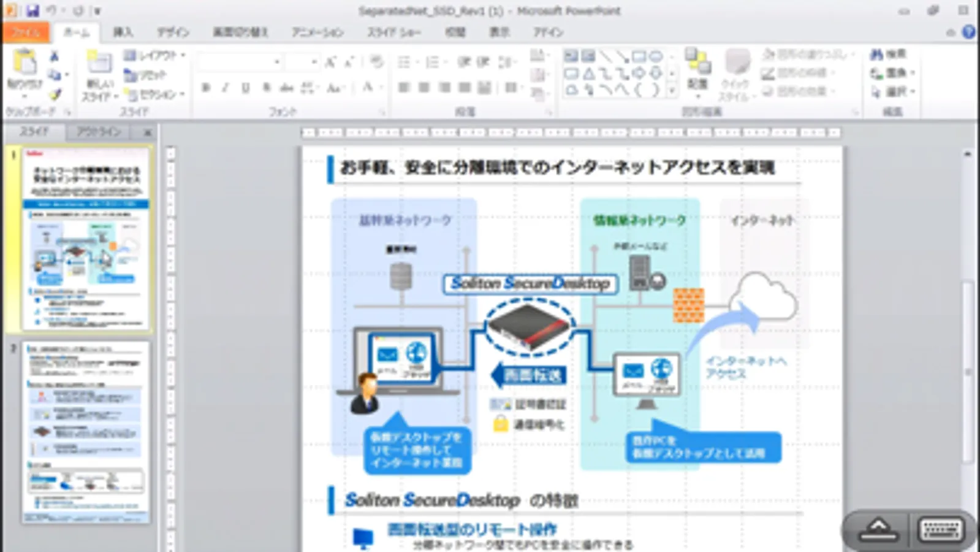Viewport: 980px width, 552px height.
Task: Select the Rectangle shape from the gallery
Action: (639, 56)
